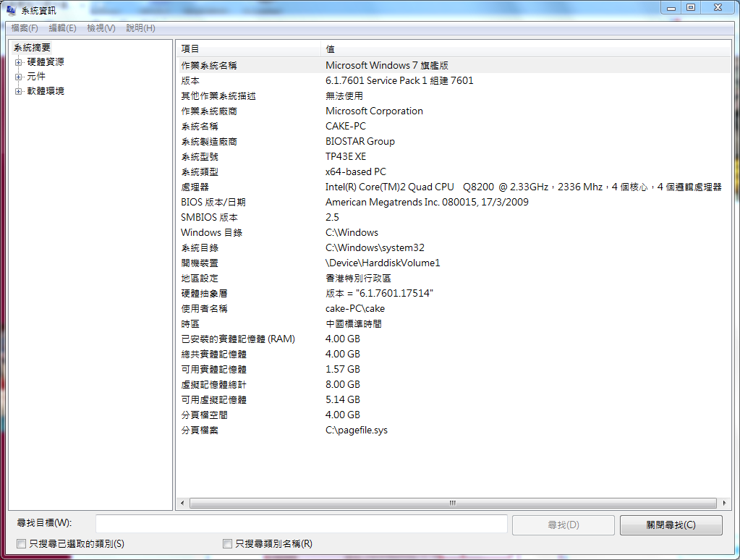The image size is (740, 560).
Task: Click the 中國標準時間 time zone value
Action: click(x=354, y=323)
